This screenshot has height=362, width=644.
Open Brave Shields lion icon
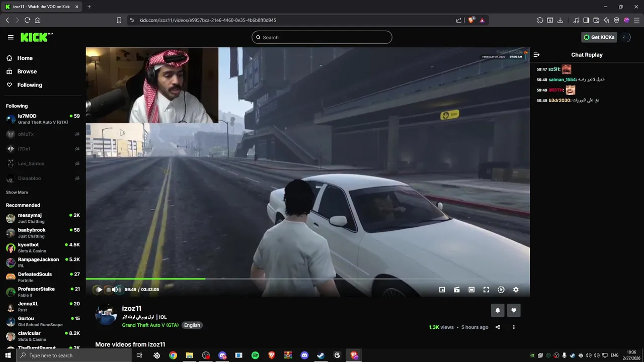(x=471, y=20)
